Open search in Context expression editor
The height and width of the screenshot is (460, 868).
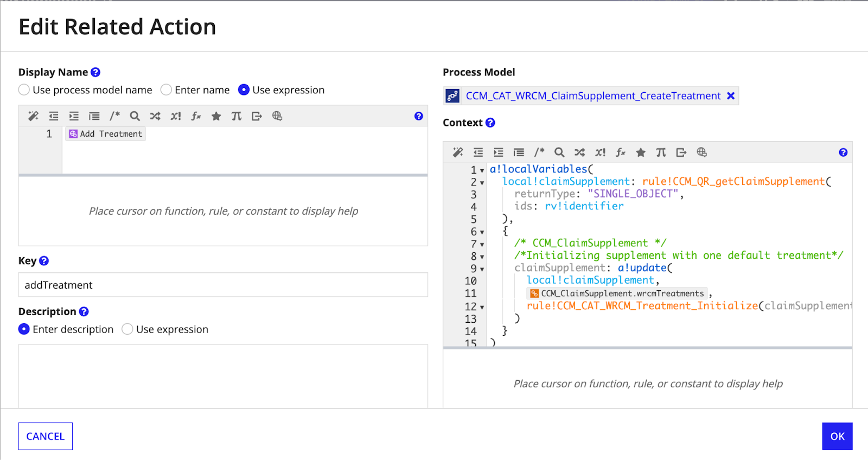[559, 152]
